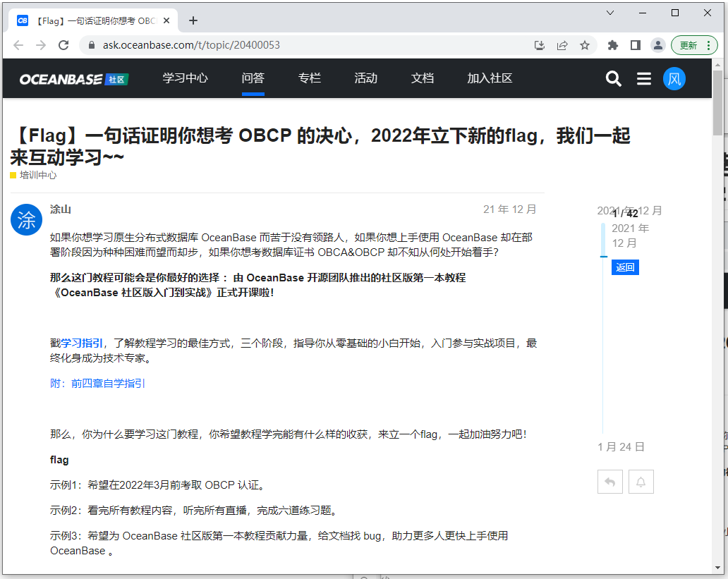Click the 返回 button in timeline
The width and height of the screenshot is (728, 579).
(x=625, y=267)
